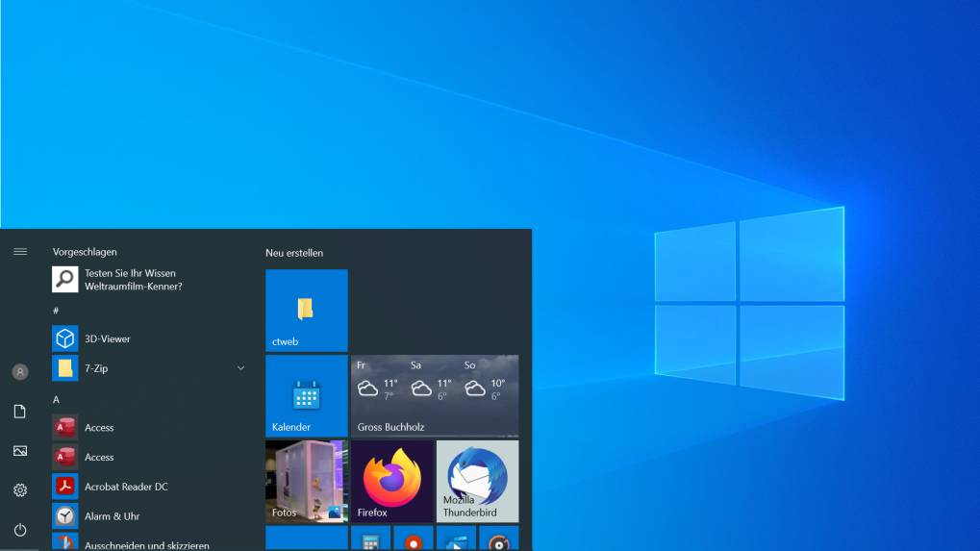Expand the 7-Zip folder chevron
980x551 pixels.
point(240,368)
